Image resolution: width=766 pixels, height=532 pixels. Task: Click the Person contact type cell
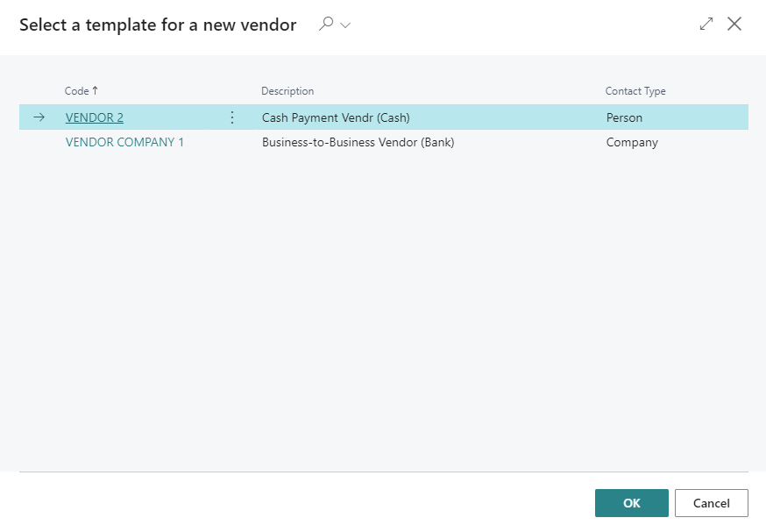624,117
